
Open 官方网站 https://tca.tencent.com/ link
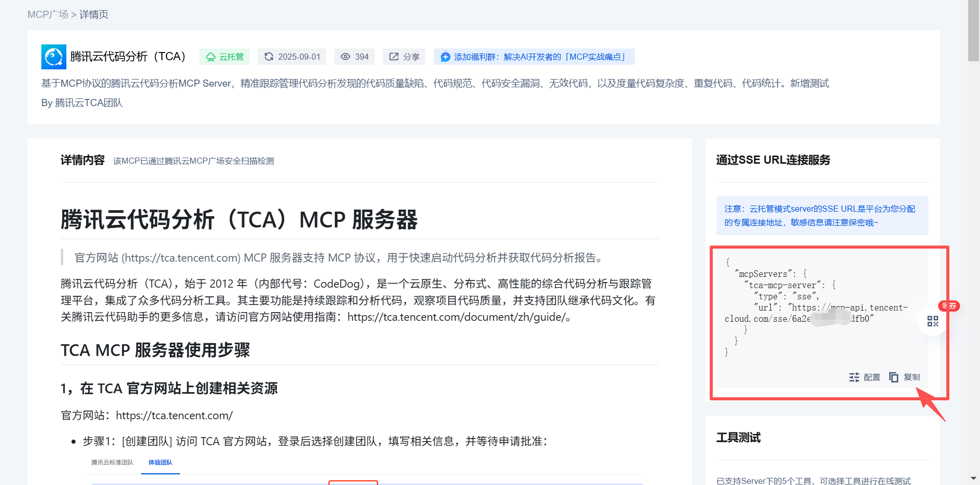pos(174,415)
